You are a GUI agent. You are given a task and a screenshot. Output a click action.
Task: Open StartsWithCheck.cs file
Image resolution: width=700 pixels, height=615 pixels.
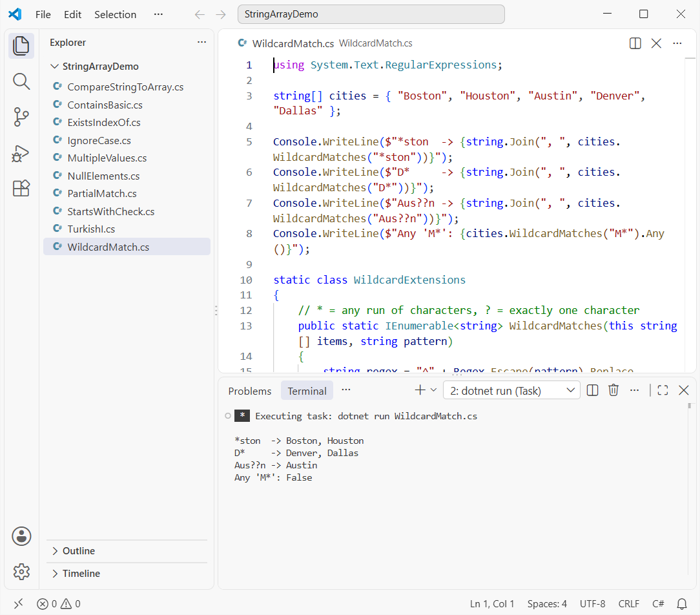pyautogui.click(x=127, y=211)
